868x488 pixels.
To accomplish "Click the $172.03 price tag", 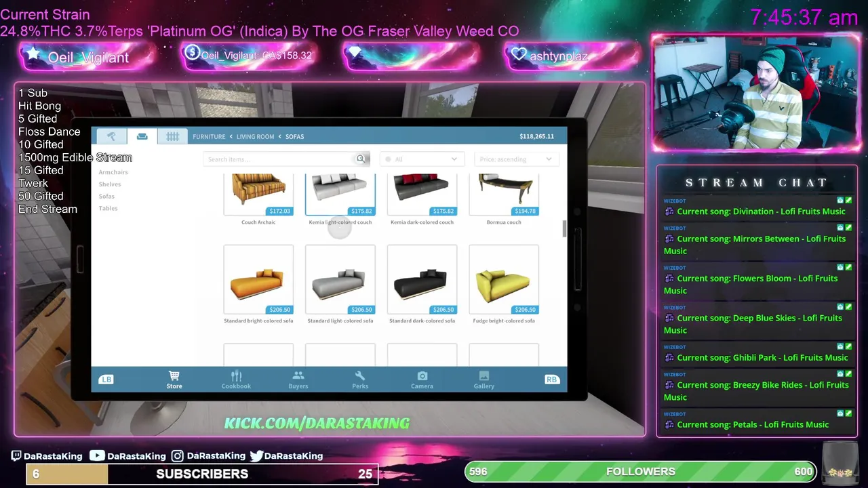I will [x=279, y=211].
